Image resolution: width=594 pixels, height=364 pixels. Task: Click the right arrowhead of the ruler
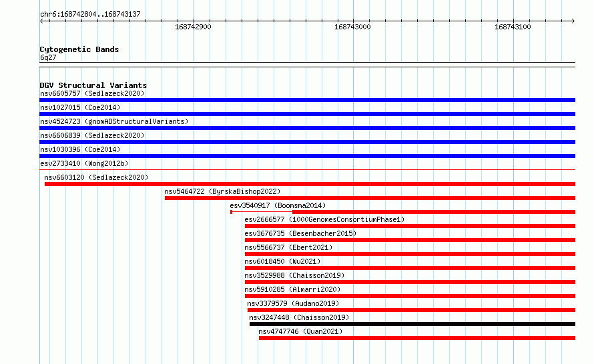pyautogui.click(x=573, y=21)
